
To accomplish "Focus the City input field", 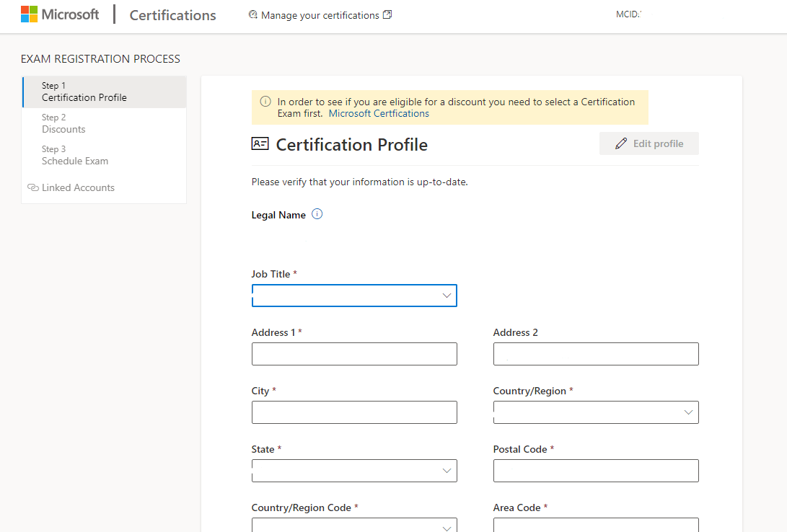I will click(x=354, y=412).
